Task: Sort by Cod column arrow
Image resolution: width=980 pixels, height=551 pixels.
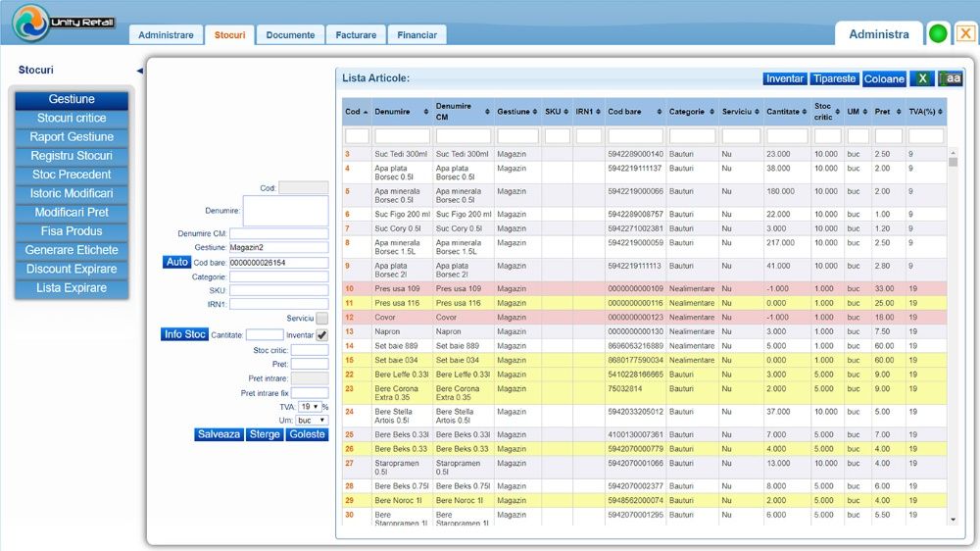Action: (365, 112)
